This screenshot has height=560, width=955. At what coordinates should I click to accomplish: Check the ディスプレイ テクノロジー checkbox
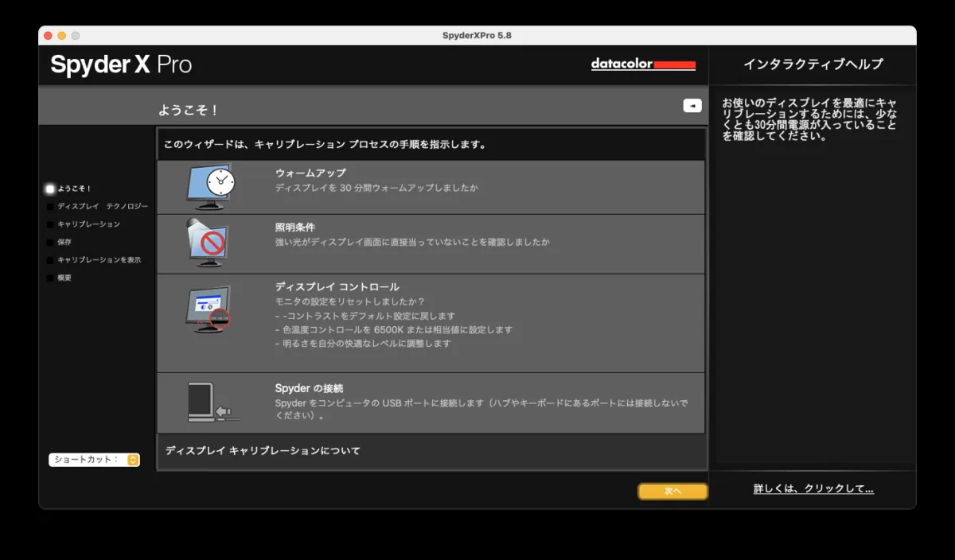(x=49, y=206)
